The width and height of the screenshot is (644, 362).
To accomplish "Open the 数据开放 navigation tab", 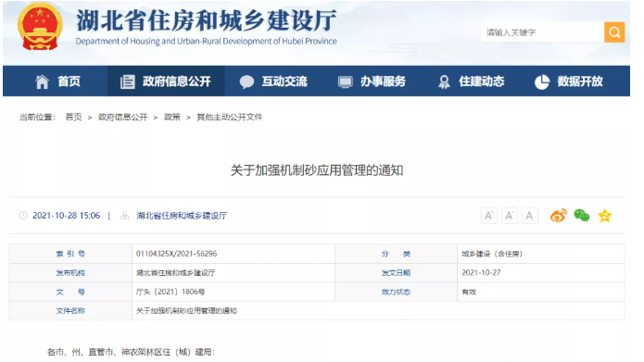I will click(569, 81).
